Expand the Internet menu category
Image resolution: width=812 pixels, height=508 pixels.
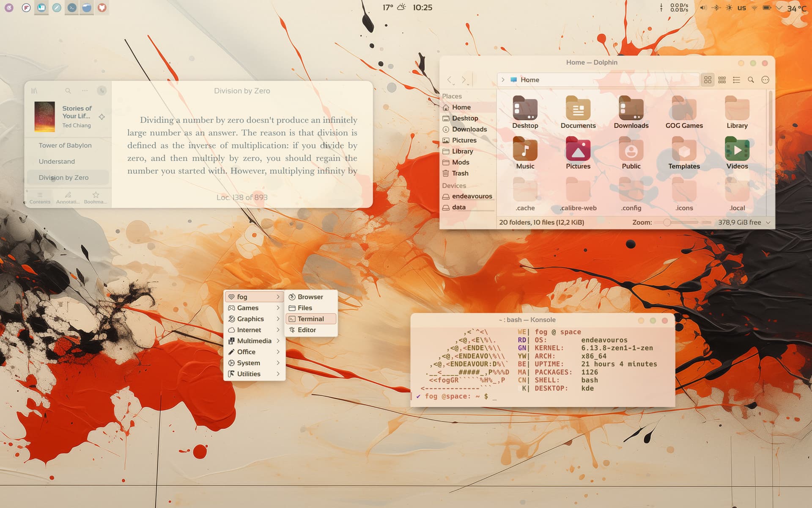point(254,330)
